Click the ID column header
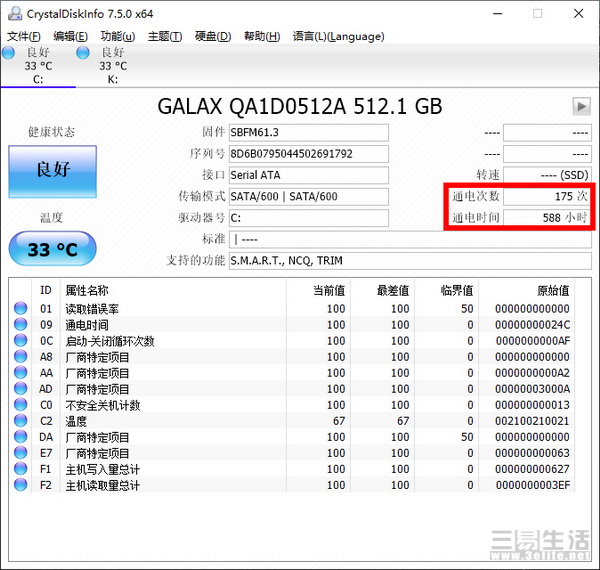The image size is (600, 570). click(x=46, y=290)
